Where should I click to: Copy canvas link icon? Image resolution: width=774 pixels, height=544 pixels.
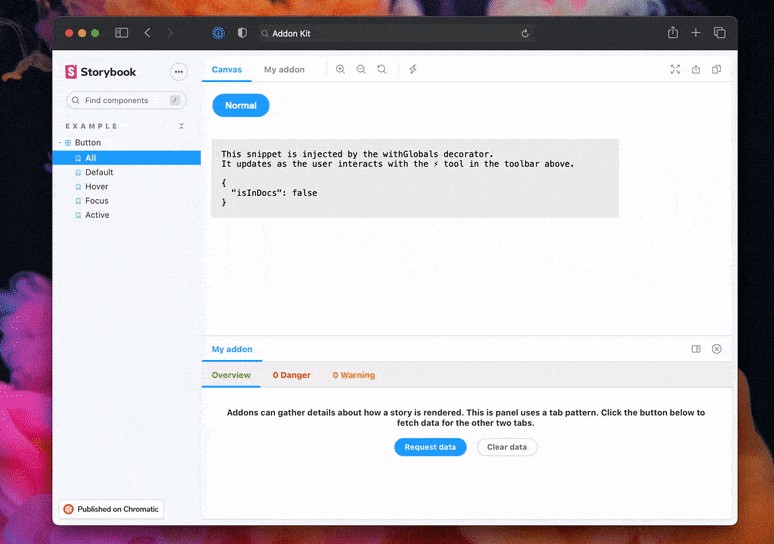pos(716,70)
